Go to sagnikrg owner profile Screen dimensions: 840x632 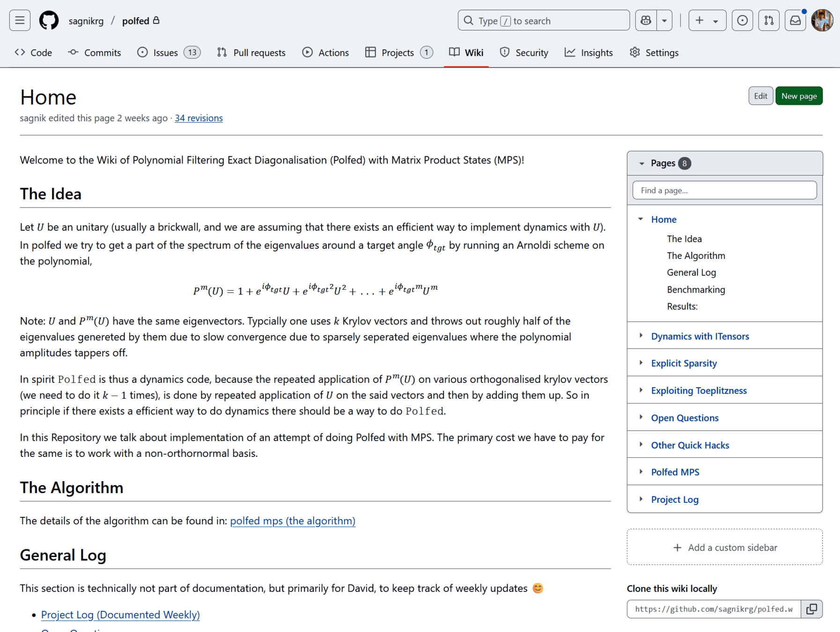[x=86, y=21]
